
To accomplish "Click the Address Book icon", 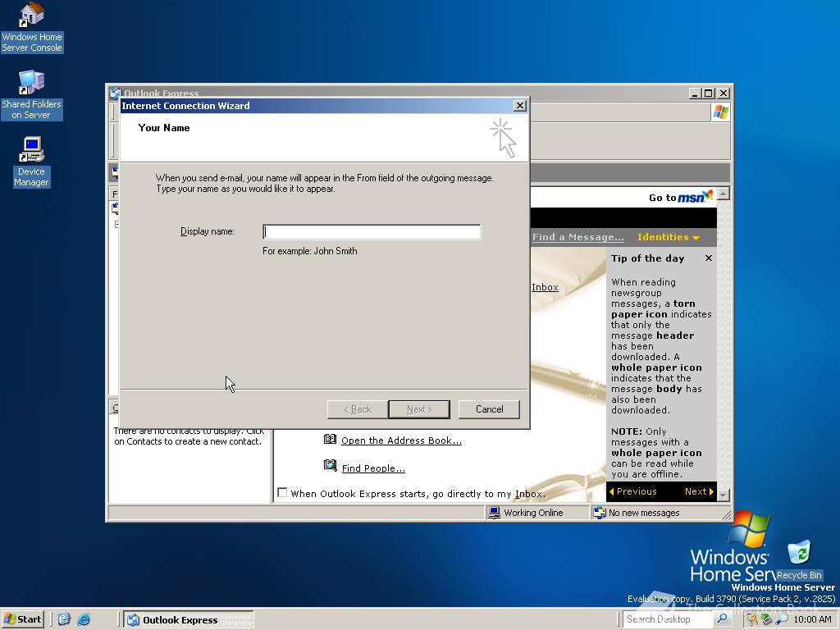I will [330, 440].
